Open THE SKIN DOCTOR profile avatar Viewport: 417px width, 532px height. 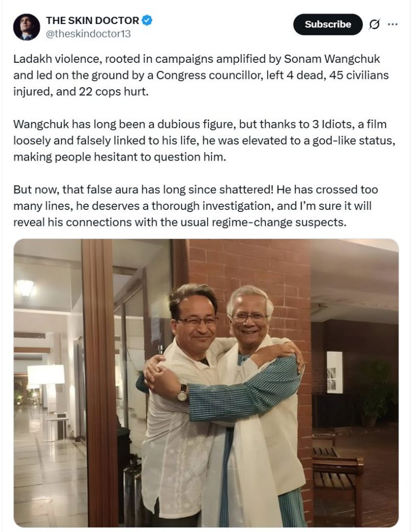27,27
